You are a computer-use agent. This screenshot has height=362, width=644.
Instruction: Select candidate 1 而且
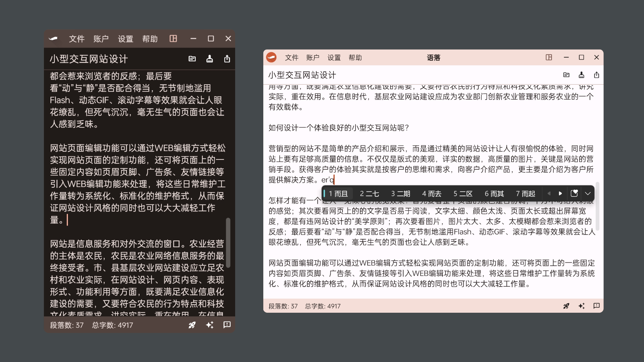(338, 194)
